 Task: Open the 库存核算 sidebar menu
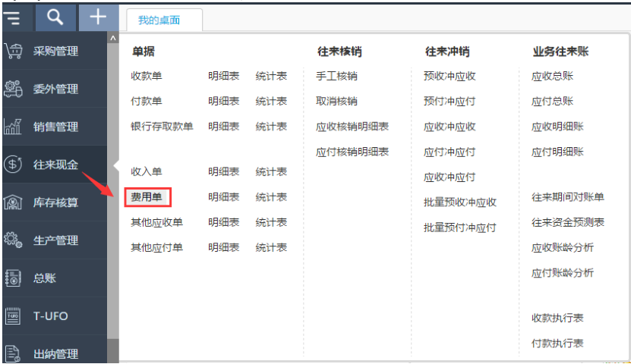coord(55,202)
